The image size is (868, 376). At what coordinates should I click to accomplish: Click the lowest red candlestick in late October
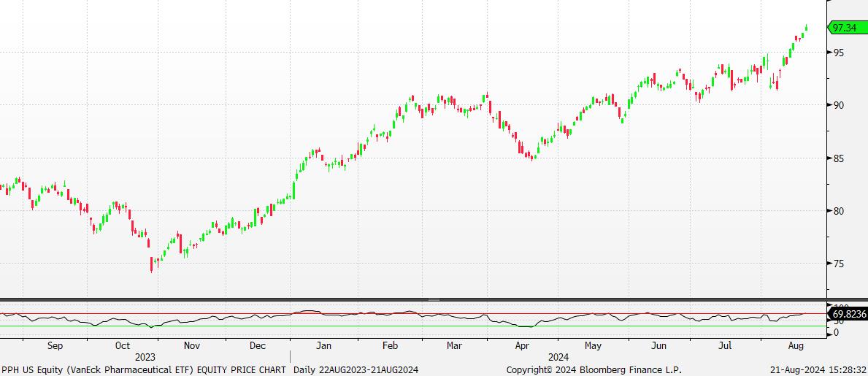(151, 264)
